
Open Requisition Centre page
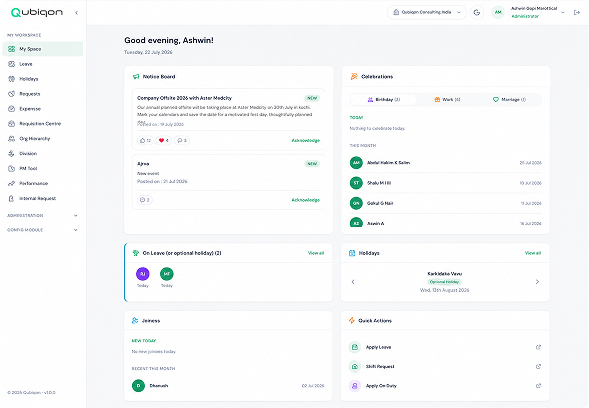42,124
